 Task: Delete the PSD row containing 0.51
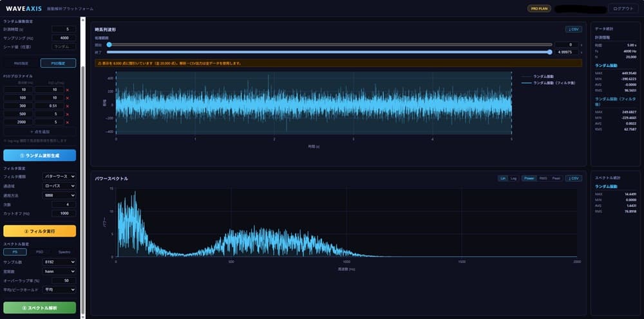68,106
